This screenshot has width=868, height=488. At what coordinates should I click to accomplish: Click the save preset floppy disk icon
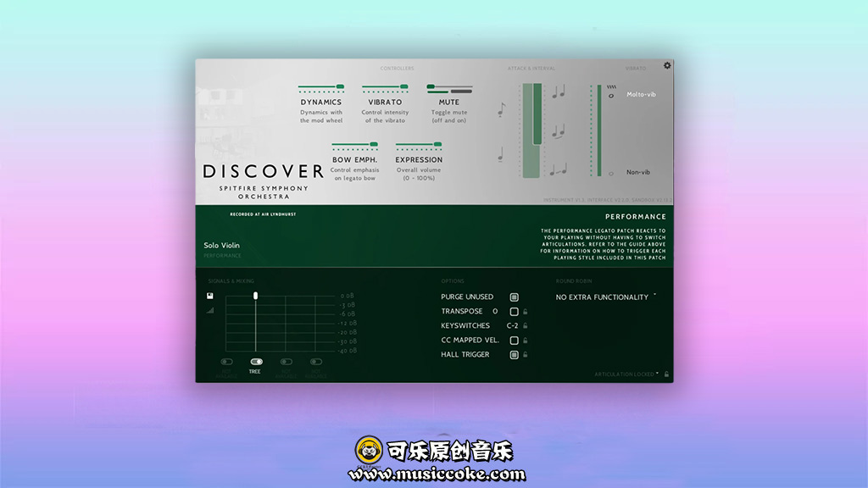(x=210, y=296)
